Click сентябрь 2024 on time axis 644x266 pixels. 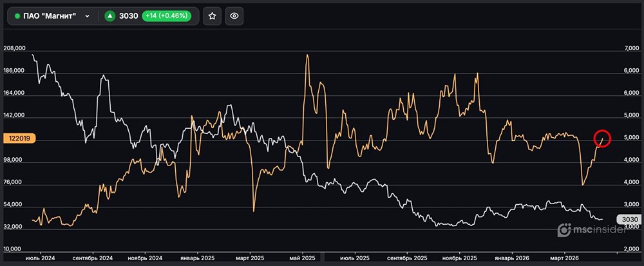(x=93, y=258)
